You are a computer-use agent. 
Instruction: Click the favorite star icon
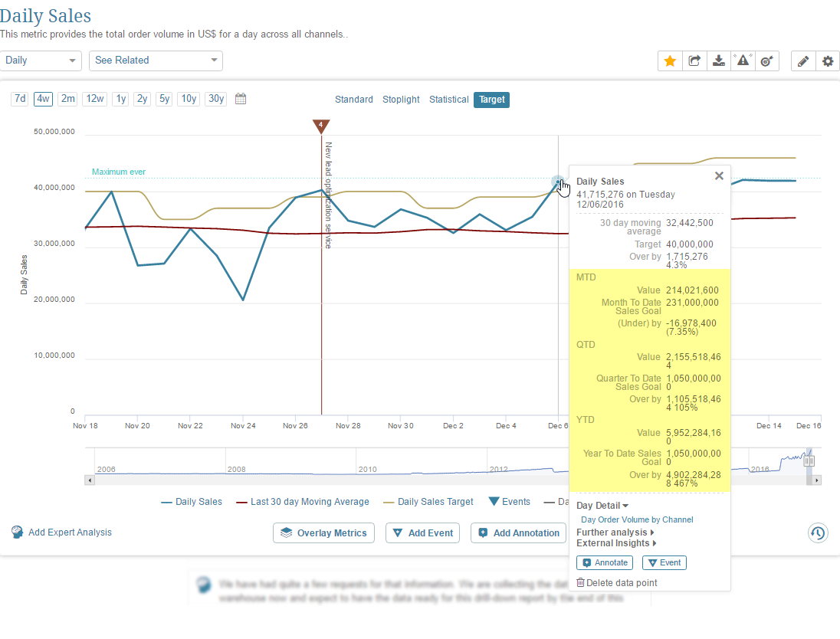(x=670, y=61)
